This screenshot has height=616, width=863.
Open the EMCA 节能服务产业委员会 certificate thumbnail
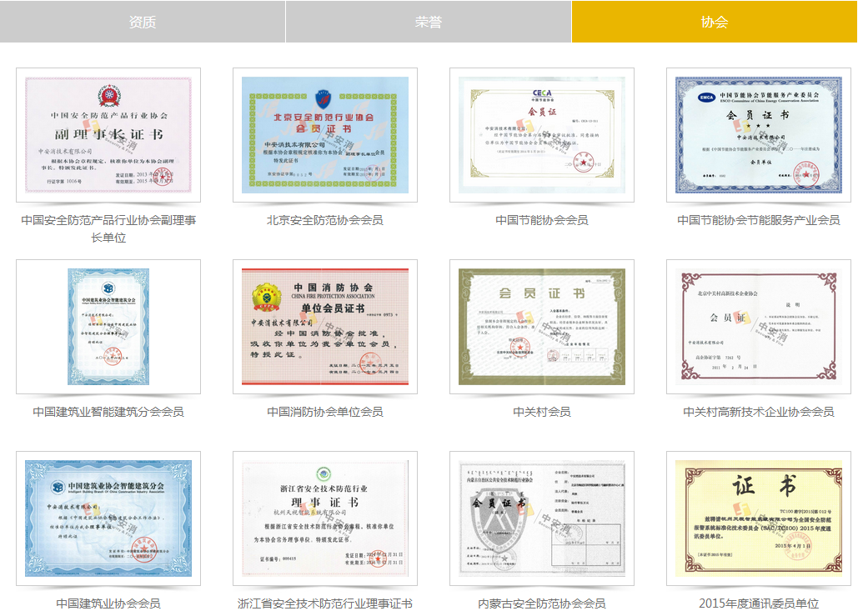tap(759, 135)
